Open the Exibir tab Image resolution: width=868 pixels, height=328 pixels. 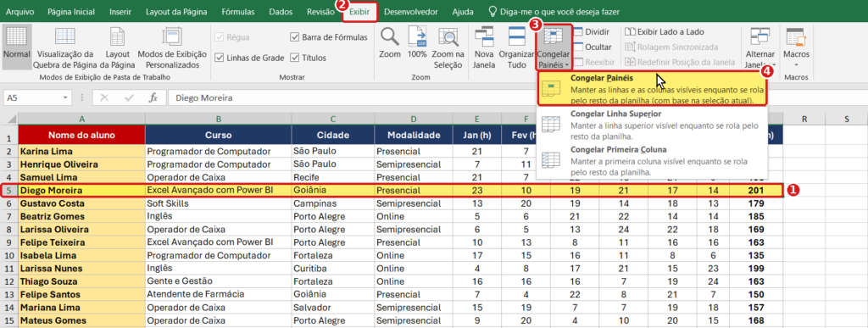click(359, 12)
